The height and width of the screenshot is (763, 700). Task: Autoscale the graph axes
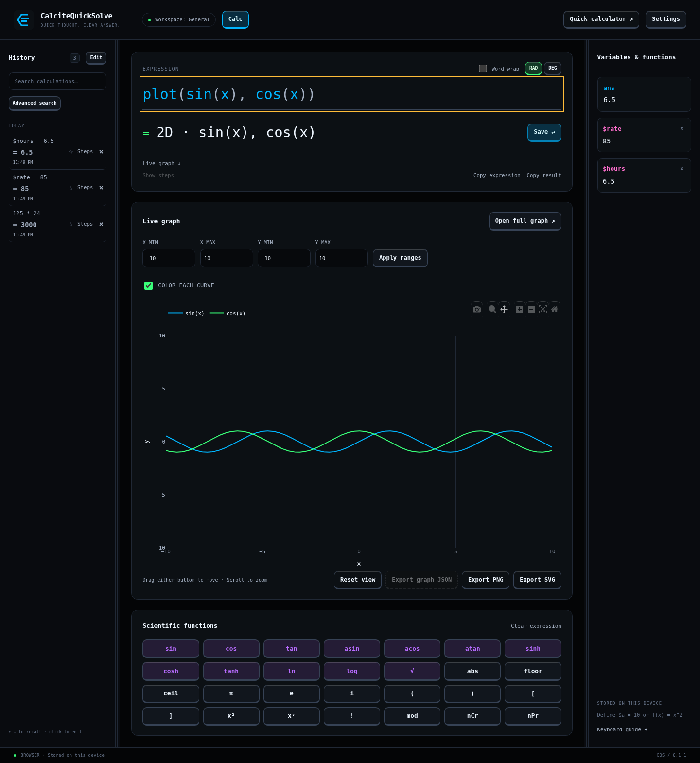point(543,309)
